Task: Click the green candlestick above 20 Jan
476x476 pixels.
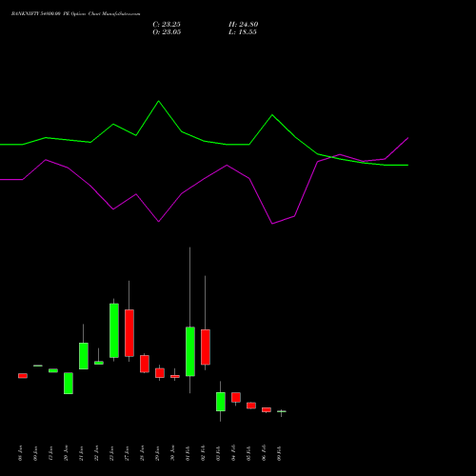Action: click(x=69, y=384)
